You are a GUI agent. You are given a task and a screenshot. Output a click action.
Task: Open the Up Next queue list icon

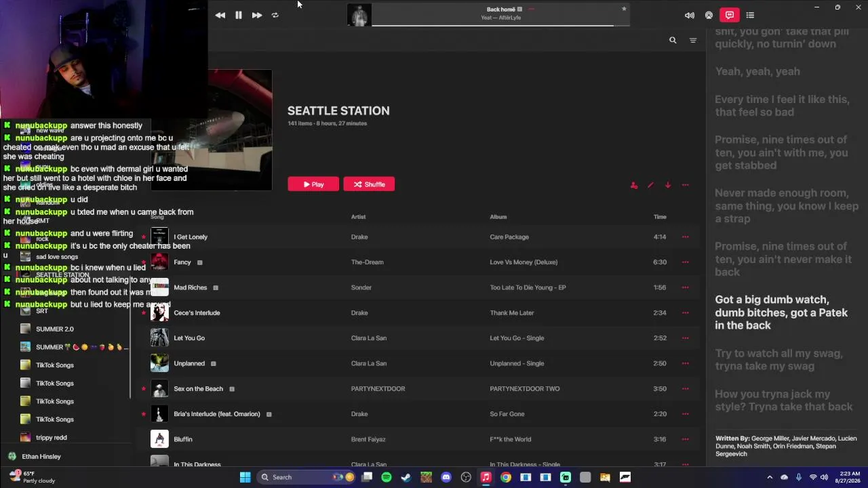click(x=750, y=15)
